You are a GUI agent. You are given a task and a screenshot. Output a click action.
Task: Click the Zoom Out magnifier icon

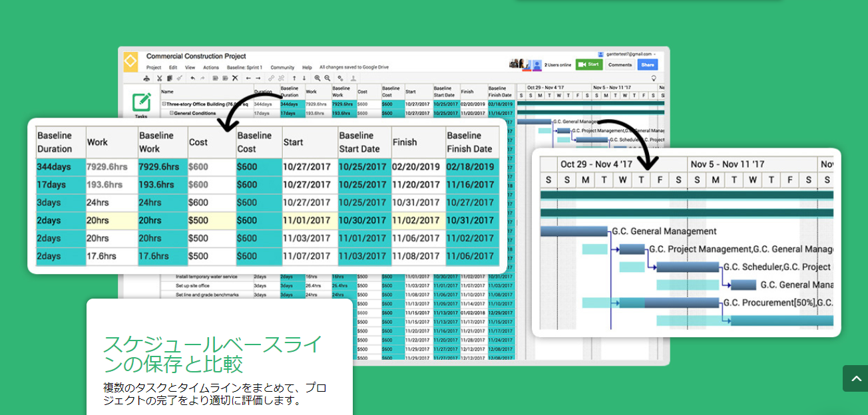coord(327,78)
